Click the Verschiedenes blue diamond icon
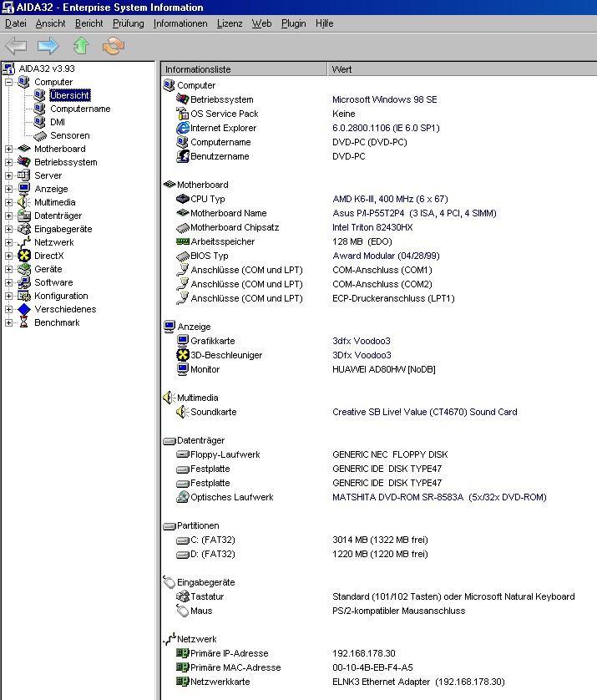This screenshot has height=700, width=597. click(24, 309)
